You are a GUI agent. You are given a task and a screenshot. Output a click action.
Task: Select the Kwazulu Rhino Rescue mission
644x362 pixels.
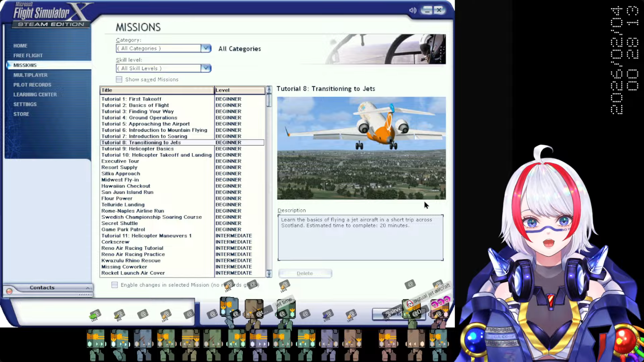tap(182, 261)
